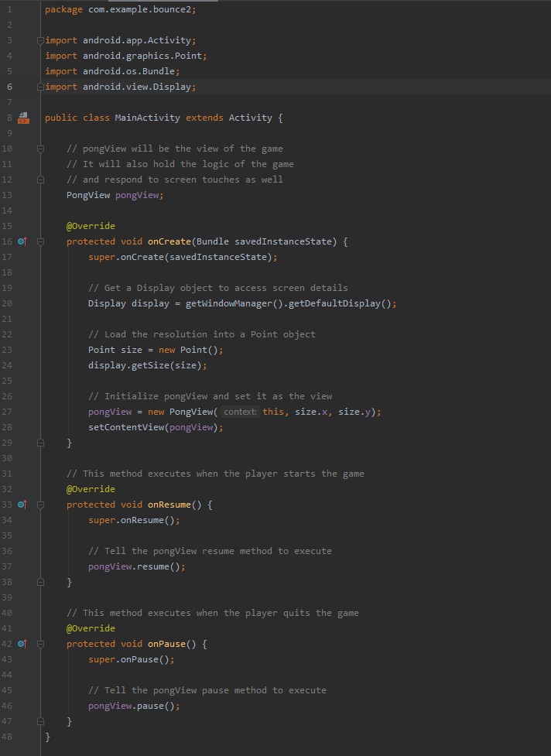
Task: Click fold marker at 'and respond to screen touches' comment
Action: [40, 180]
